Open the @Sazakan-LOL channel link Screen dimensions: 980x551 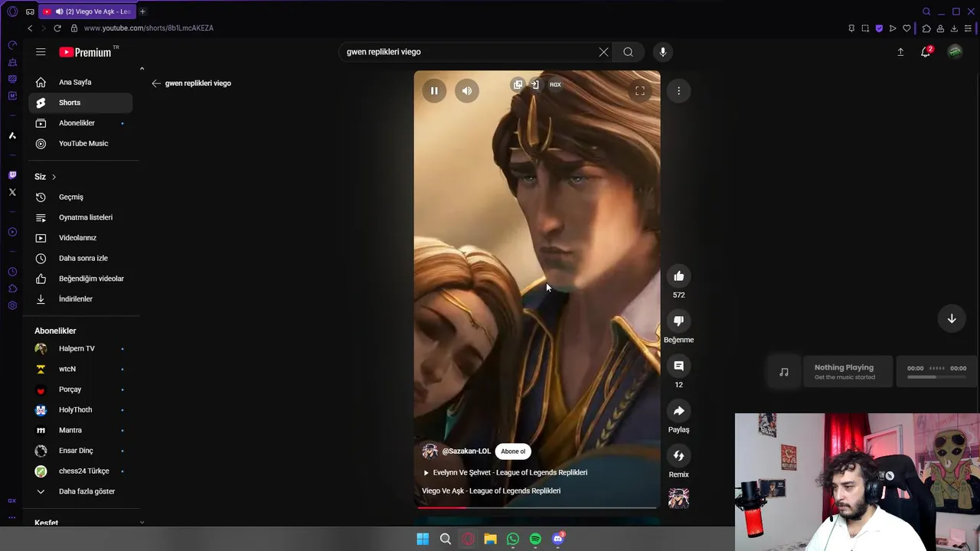click(466, 452)
